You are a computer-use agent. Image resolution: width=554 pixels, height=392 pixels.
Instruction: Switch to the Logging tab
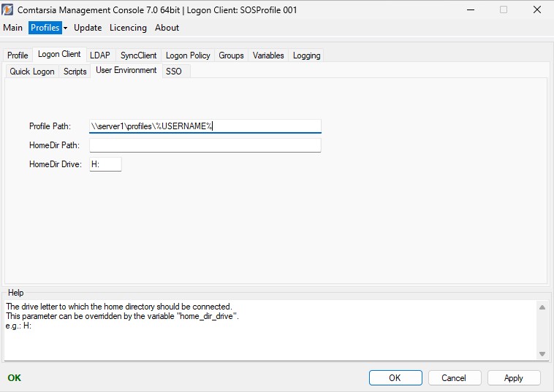[306, 55]
